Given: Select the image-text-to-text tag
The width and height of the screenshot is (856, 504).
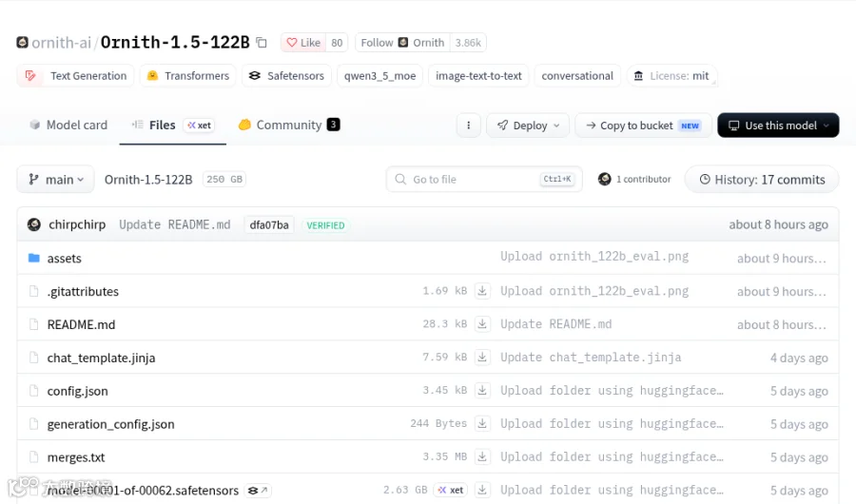Looking at the screenshot, I should coord(478,76).
